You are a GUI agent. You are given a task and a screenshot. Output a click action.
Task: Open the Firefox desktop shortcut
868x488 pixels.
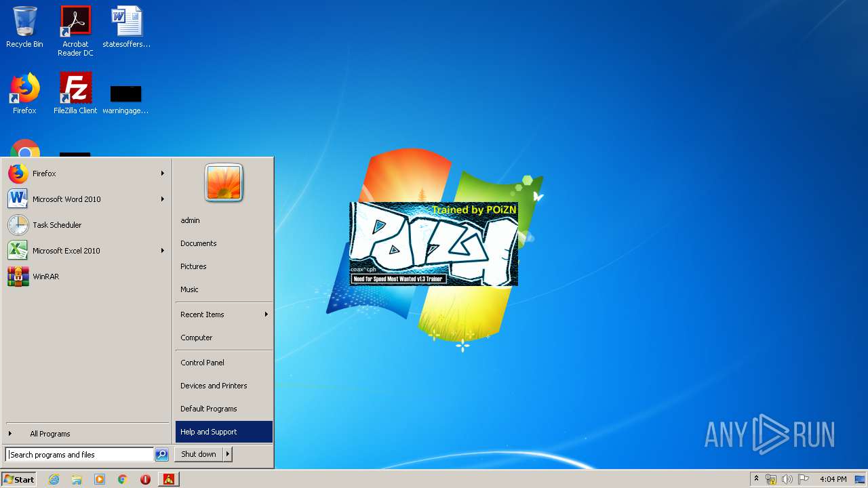click(x=24, y=94)
